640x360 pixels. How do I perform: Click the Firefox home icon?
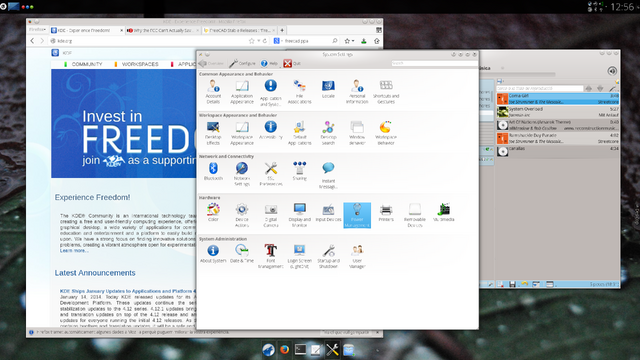376,41
